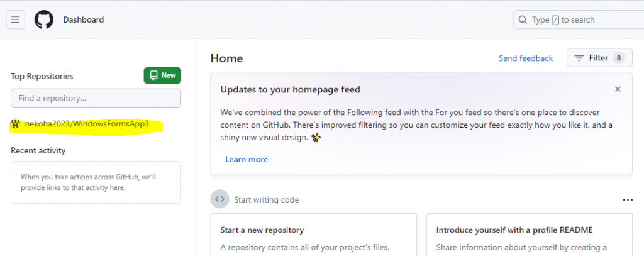
Task: Click the nekoha2023 repository avatar icon
Action: [x=16, y=124]
